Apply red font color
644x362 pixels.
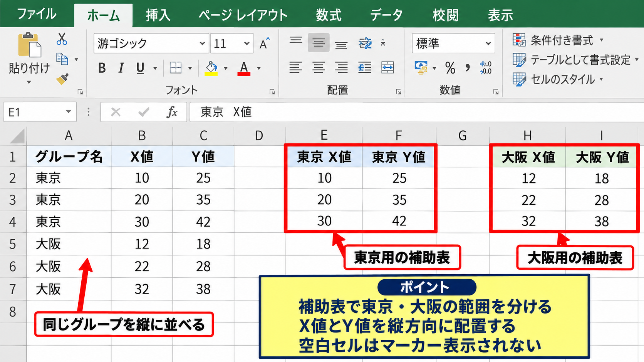(x=244, y=68)
